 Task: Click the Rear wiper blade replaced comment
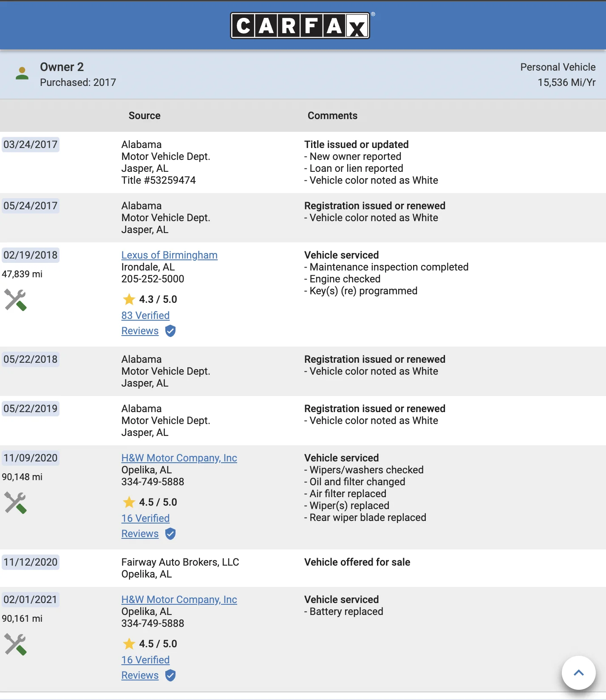(x=365, y=518)
